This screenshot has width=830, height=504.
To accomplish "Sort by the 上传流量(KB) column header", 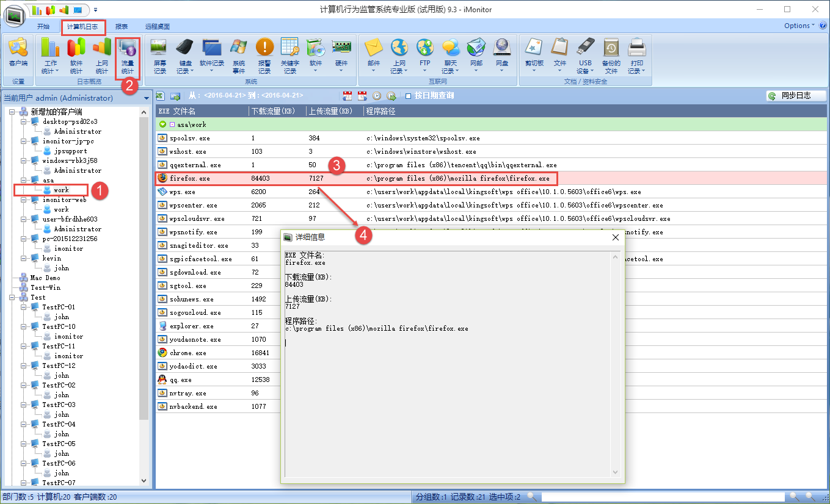I will [334, 111].
